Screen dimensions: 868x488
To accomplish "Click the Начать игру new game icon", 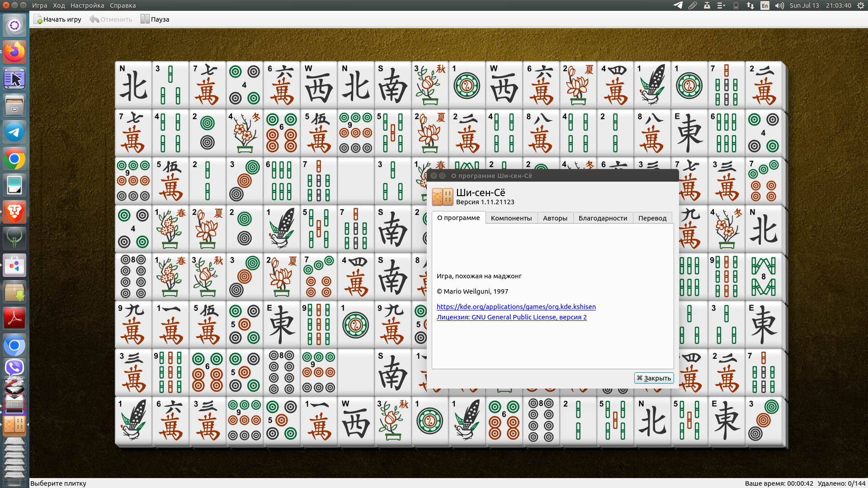I will (38, 19).
